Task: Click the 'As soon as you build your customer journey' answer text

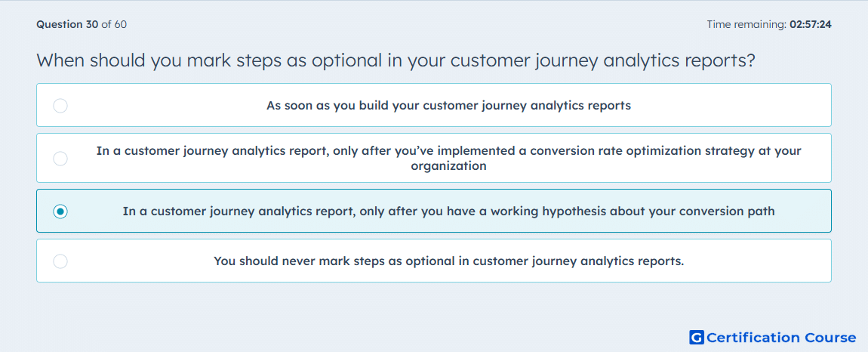Action: [448, 105]
